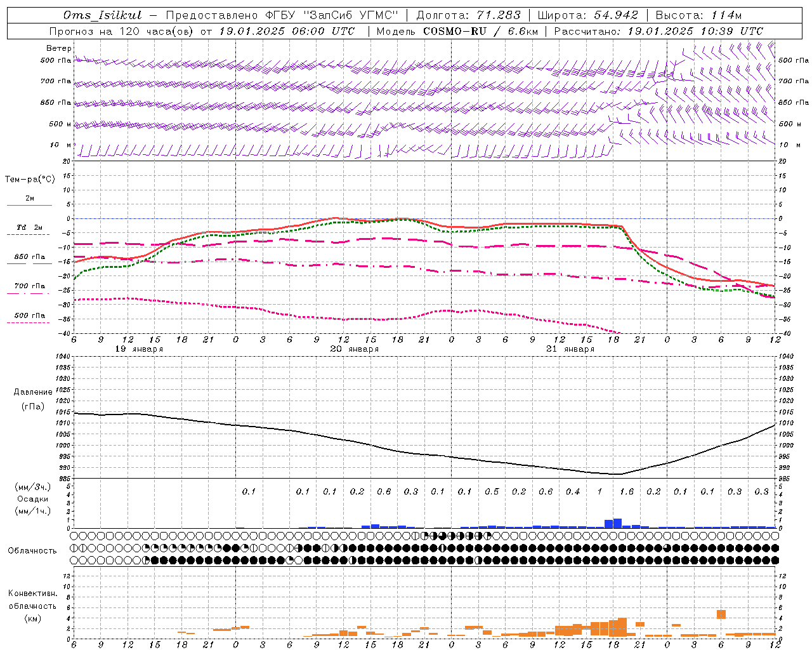Click the Модель COSMO-RU / 6.6км text
The height and width of the screenshot is (650, 812).
(457, 31)
